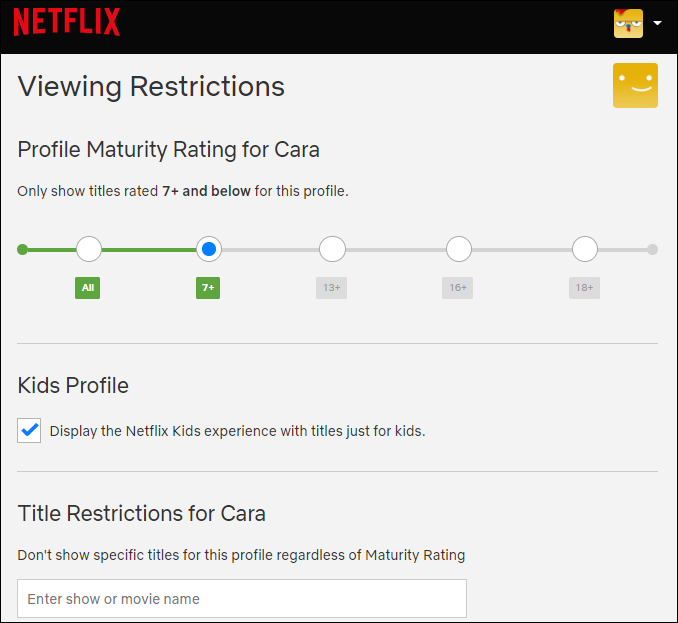Select the 16+ maturity rating circle
The height and width of the screenshot is (623, 678).
point(459,249)
